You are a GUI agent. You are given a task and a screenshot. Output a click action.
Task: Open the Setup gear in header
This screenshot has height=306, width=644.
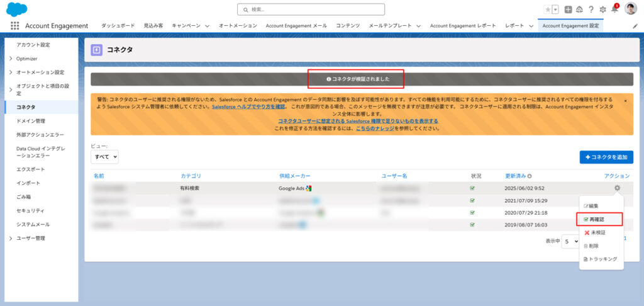[602, 9]
